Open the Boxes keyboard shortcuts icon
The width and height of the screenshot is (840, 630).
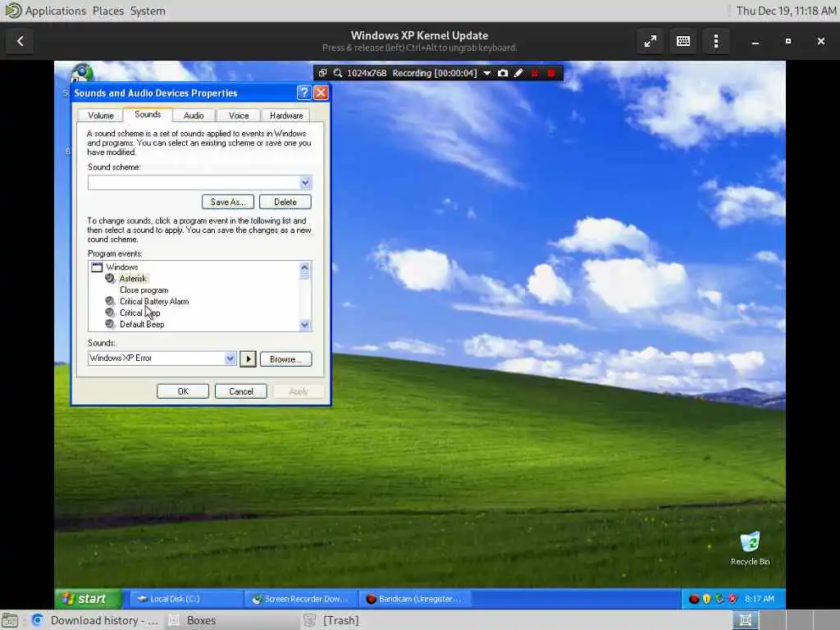683,41
